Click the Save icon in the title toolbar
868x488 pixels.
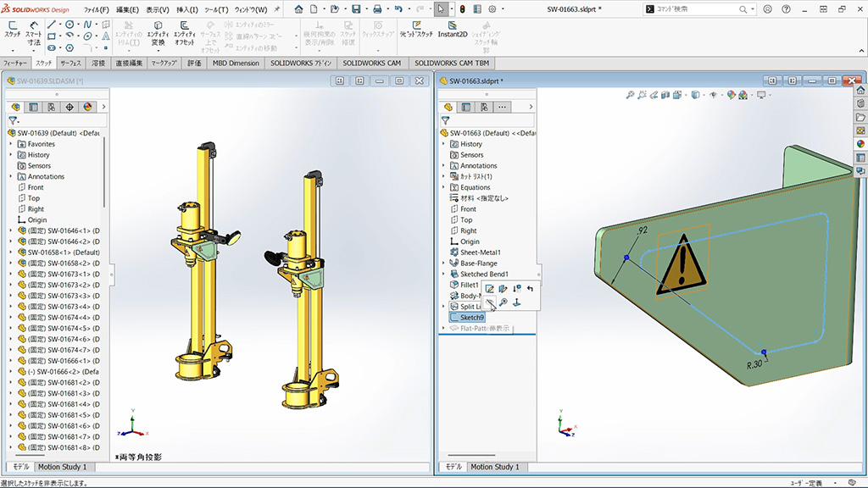point(355,9)
